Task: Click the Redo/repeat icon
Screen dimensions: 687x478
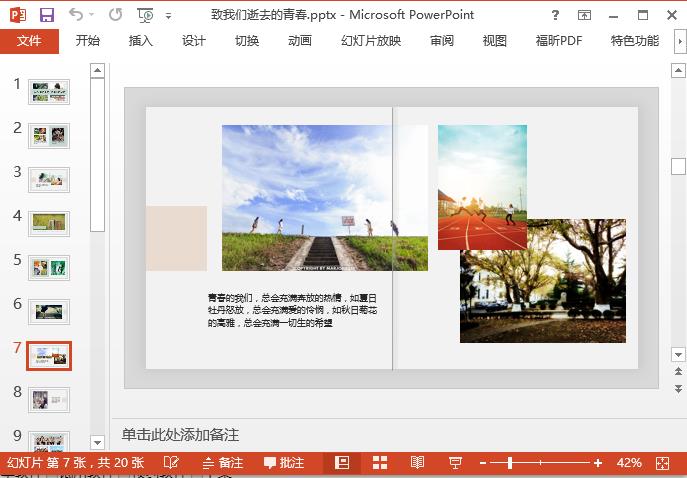Action: tap(115, 14)
